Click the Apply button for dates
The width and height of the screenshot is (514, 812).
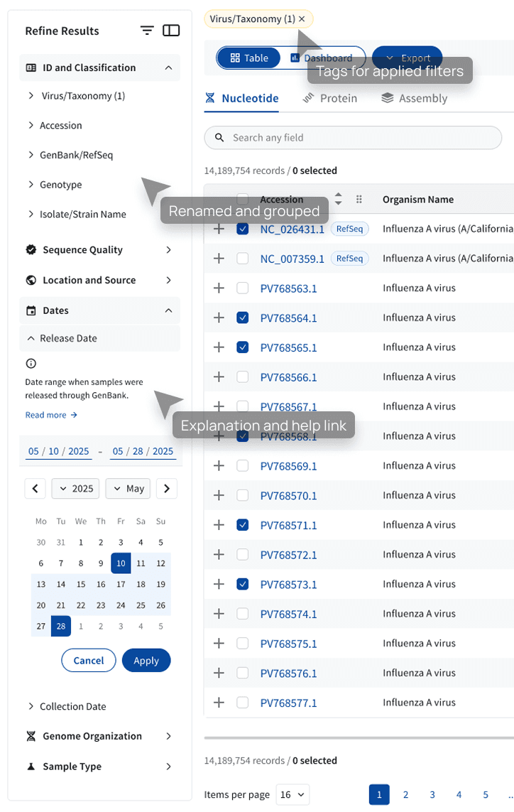[x=146, y=660]
